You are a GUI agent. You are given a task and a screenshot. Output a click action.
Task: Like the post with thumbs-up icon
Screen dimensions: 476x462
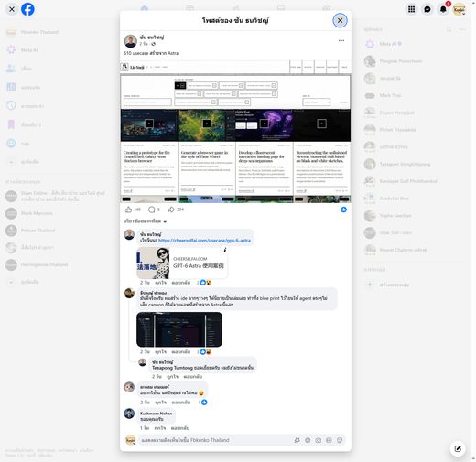[128, 210]
